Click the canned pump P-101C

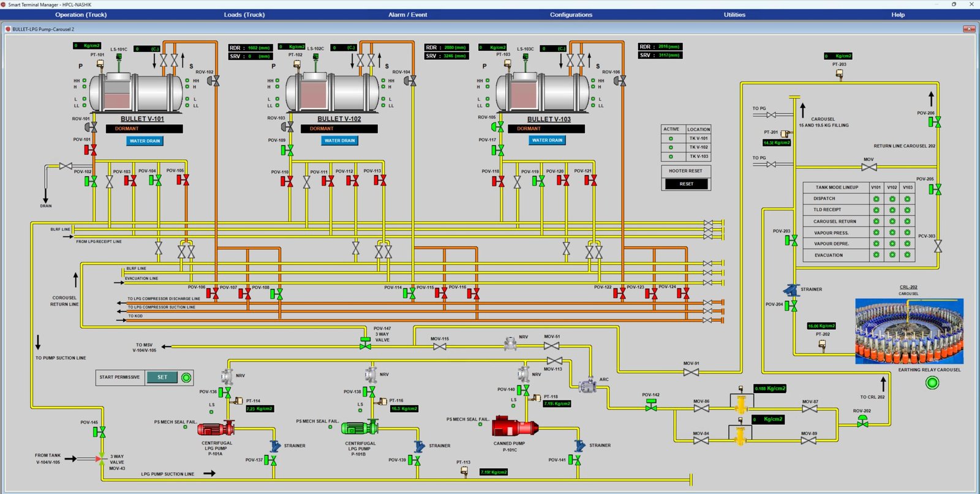pyautogui.click(x=514, y=427)
